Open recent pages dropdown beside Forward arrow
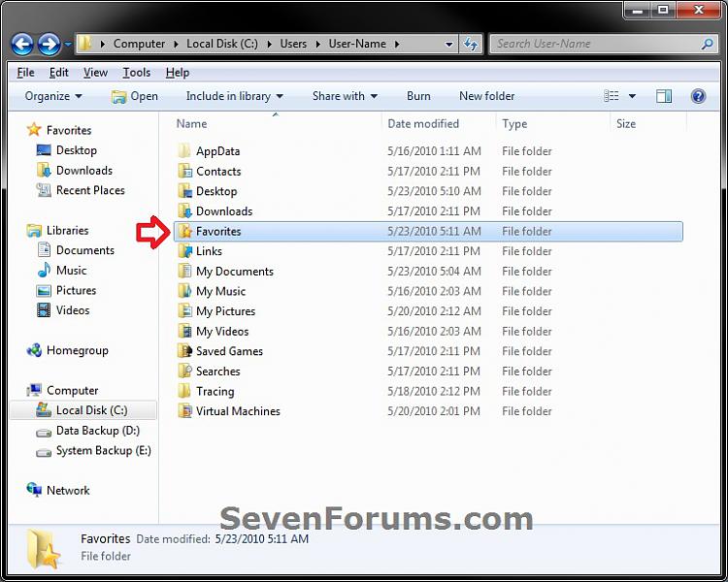Screen dimensions: 728x582 (68, 45)
